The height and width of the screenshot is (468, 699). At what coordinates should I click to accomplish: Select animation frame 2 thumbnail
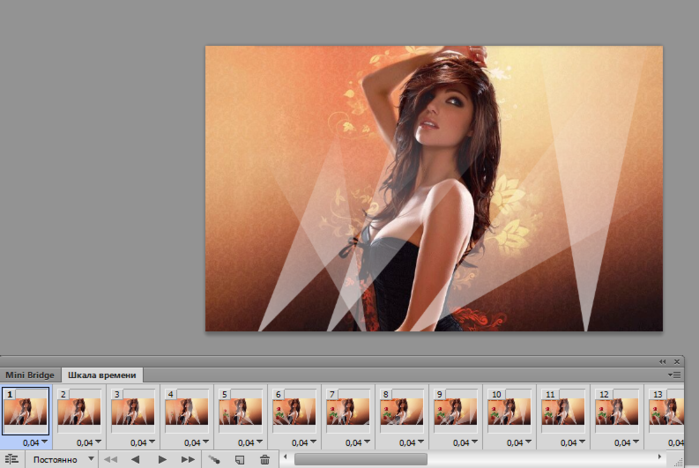79,411
